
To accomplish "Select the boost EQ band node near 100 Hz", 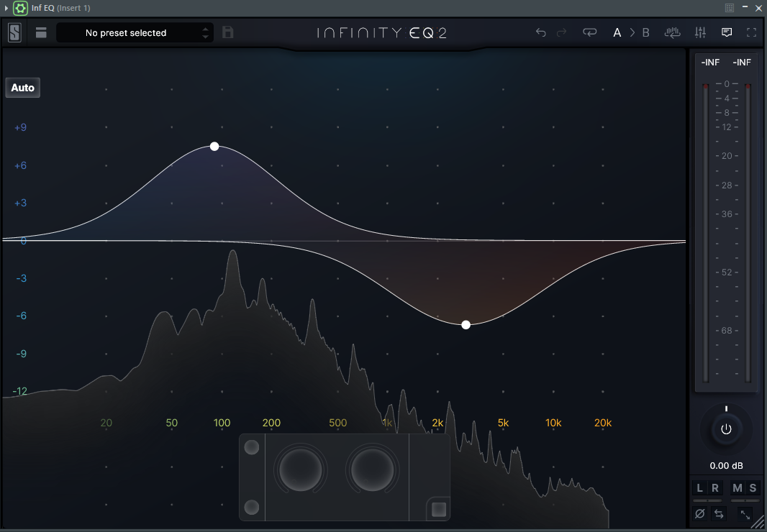I will point(214,146).
